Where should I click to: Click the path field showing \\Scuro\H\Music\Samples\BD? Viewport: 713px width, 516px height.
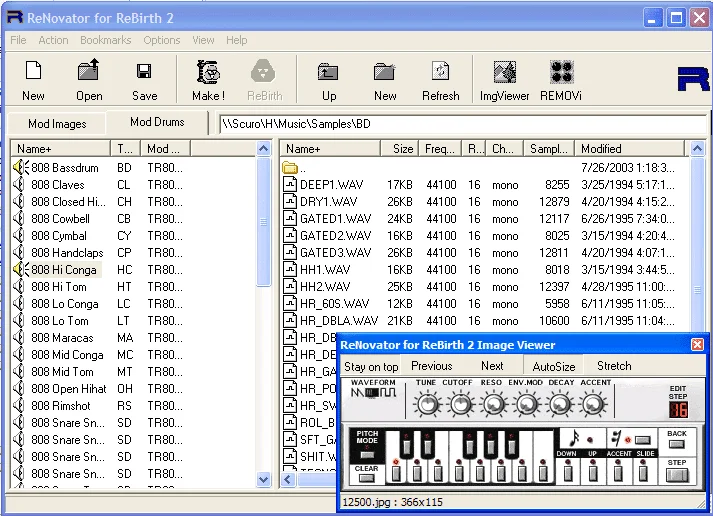coord(462,124)
